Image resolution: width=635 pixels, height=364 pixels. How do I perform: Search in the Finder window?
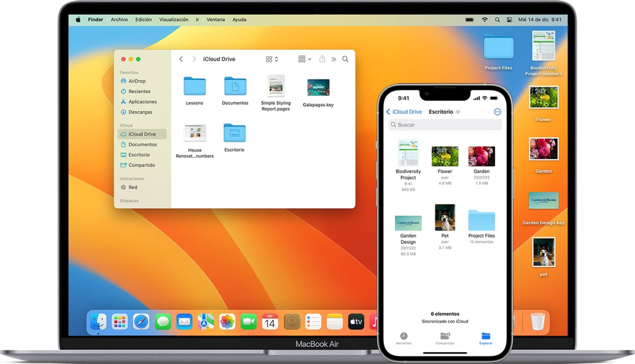click(345, 59)
